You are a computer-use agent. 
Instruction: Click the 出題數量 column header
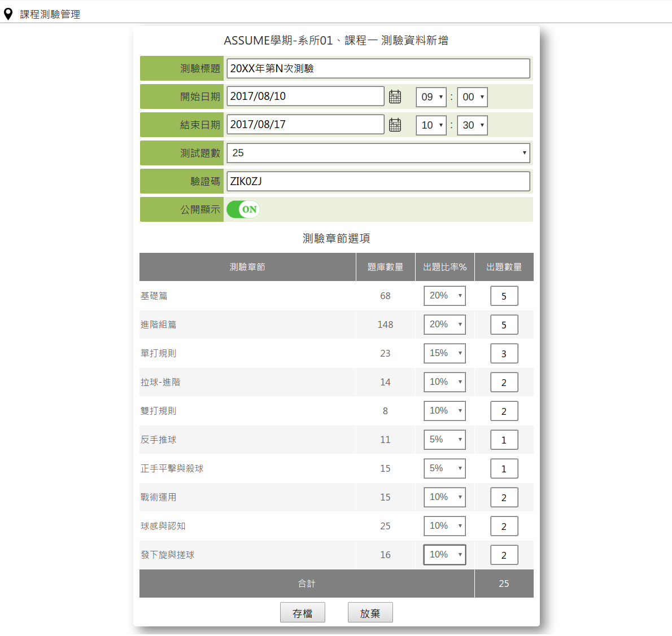[x=504, y=267]
